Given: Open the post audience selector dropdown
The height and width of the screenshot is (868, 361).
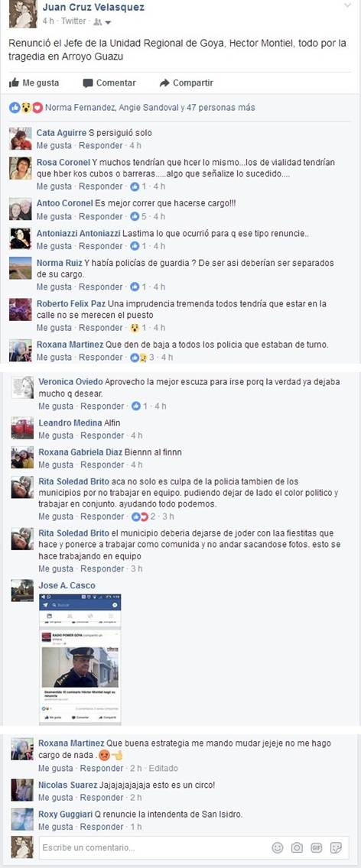Looking at the screenshot, I should pyautogui.click(x=102, y=22).
